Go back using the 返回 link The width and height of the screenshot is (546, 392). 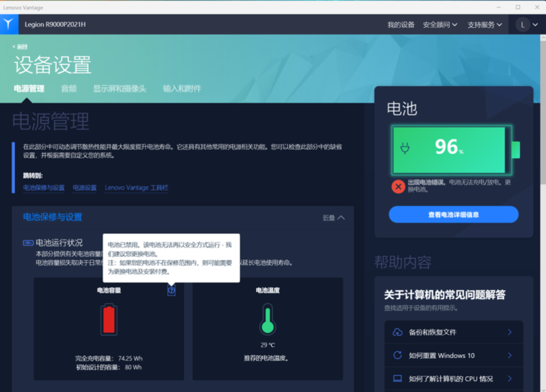point(21,47)
